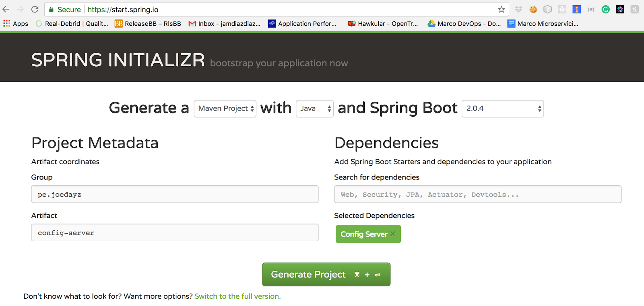
Task: Open the Maven Project type dropdown
Action: click(225, 109)
